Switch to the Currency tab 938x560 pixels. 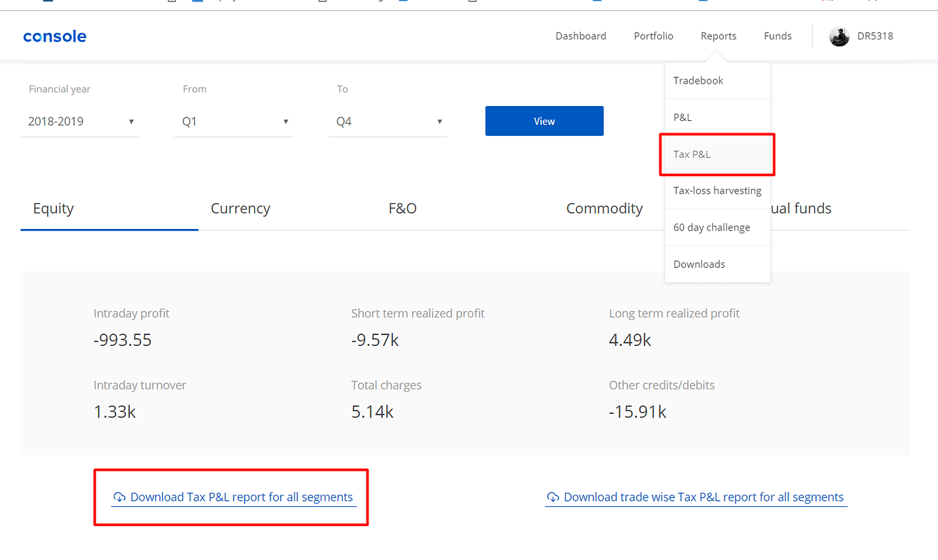tap(240, 208)
